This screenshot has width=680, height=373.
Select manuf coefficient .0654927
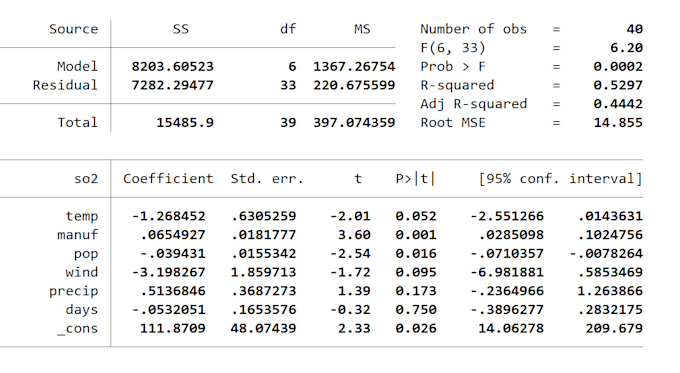coord(173,235)
